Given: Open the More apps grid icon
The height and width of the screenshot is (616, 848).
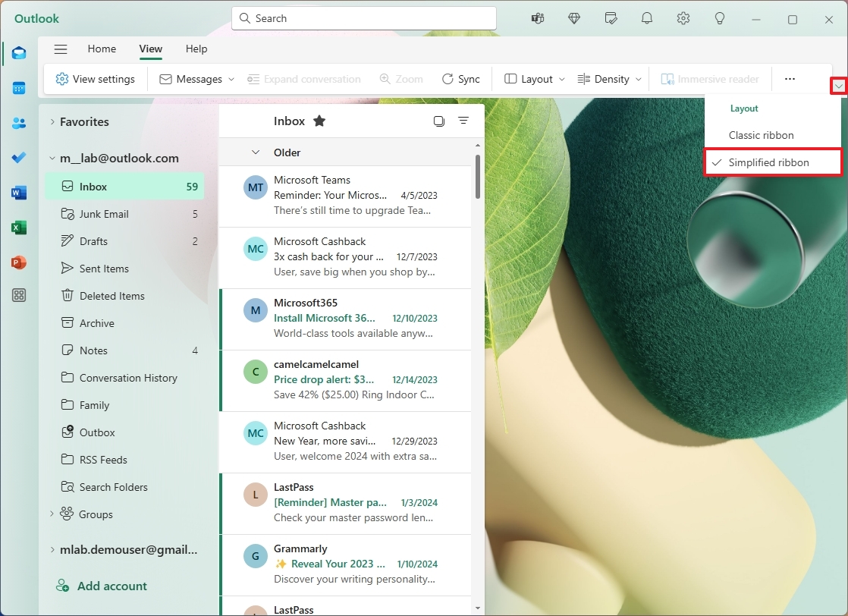Looking at the screenshot, I should (19, 295).
